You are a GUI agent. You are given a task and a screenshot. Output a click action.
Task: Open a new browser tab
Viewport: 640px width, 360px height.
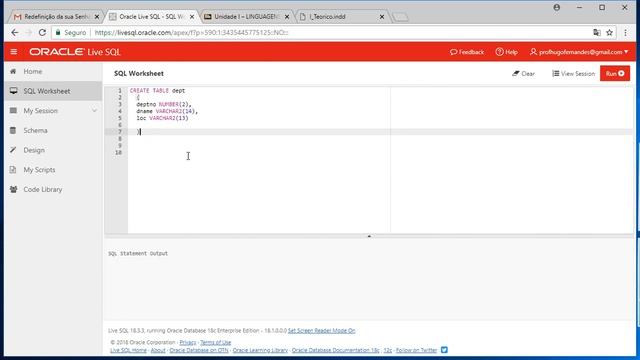tap(400, 17)
